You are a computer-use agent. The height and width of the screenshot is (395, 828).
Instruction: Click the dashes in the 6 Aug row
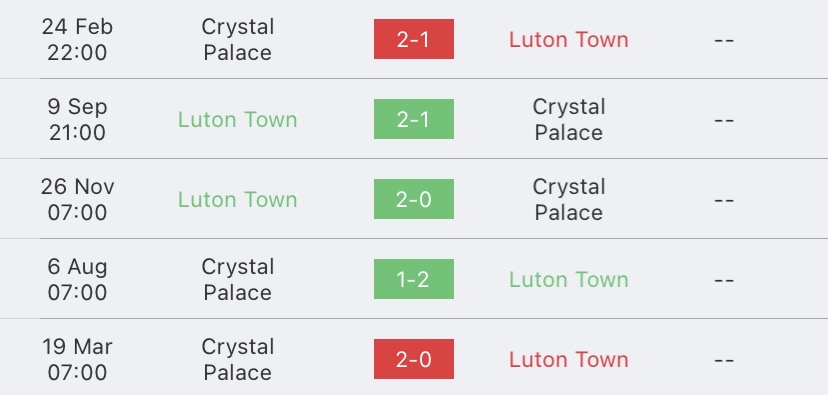(x=724, y=279)
